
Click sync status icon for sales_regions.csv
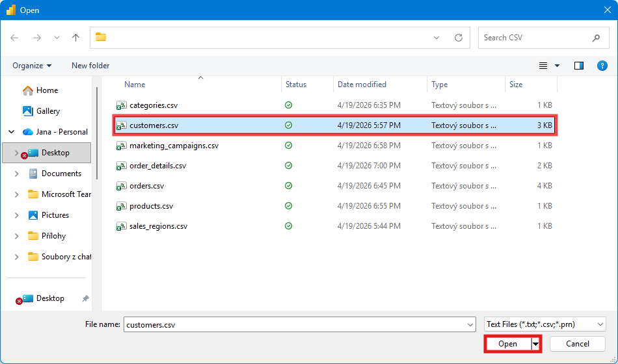288,226
